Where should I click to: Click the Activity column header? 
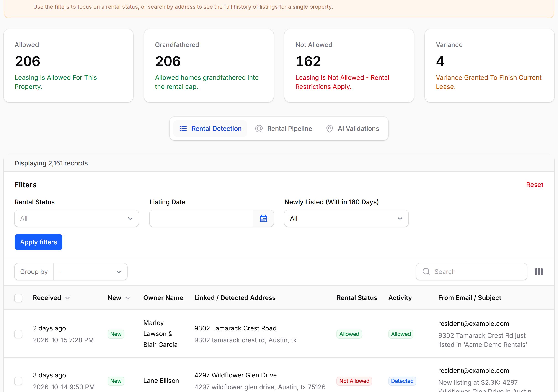pyautogui.click(x=400, y=298)
